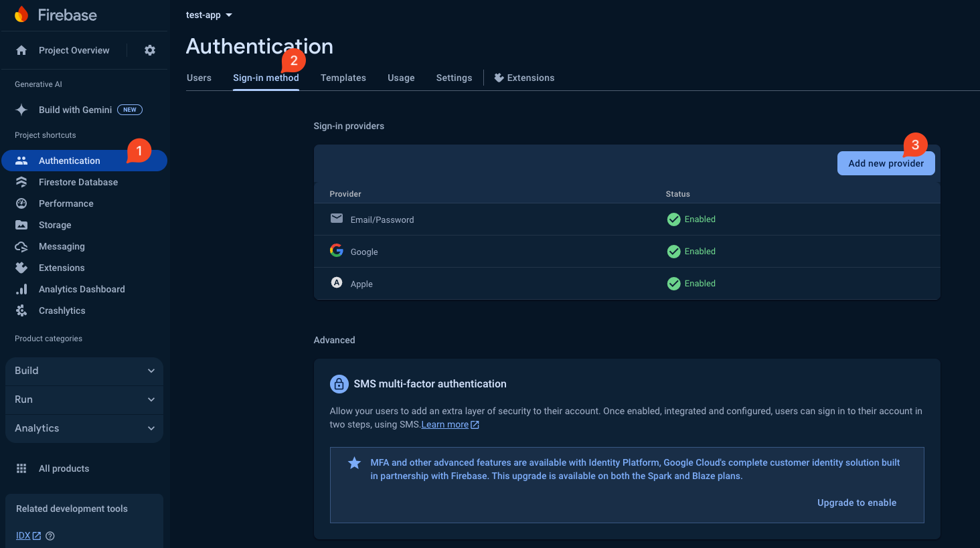Click the Crashlytics icon
This screenshot has width=980, height=548.
[21, 310]
